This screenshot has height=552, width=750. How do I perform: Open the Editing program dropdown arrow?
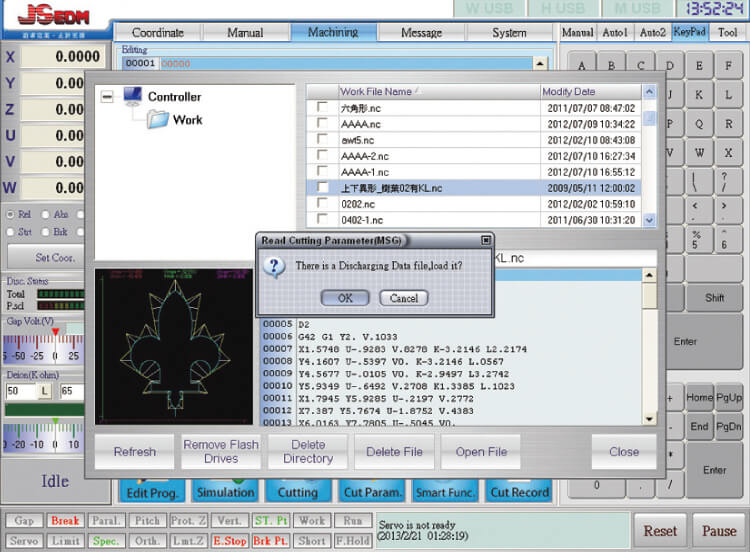pos(540,63)
